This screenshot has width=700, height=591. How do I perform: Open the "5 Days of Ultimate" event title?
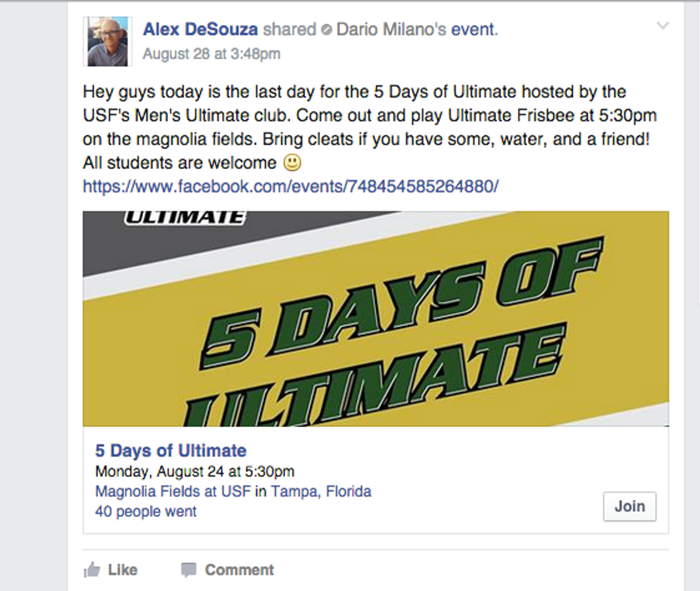pyautogui.click(x=171, y=450)
